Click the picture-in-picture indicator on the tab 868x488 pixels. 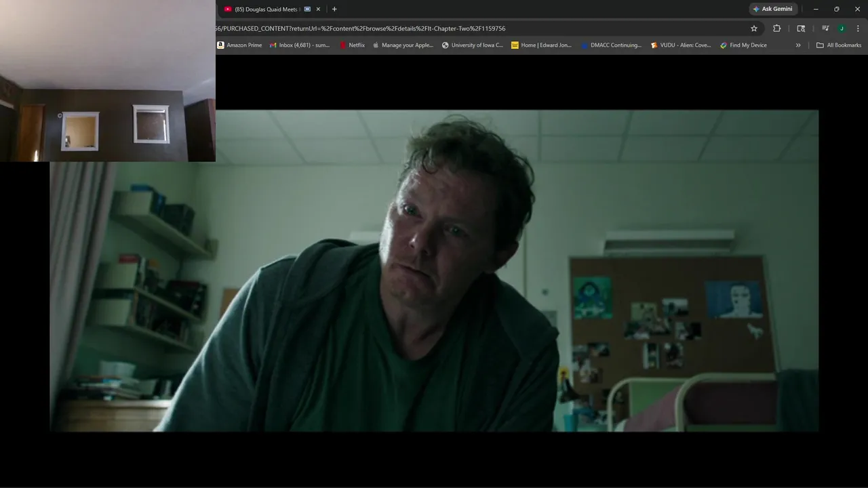(x=307, y=9)
